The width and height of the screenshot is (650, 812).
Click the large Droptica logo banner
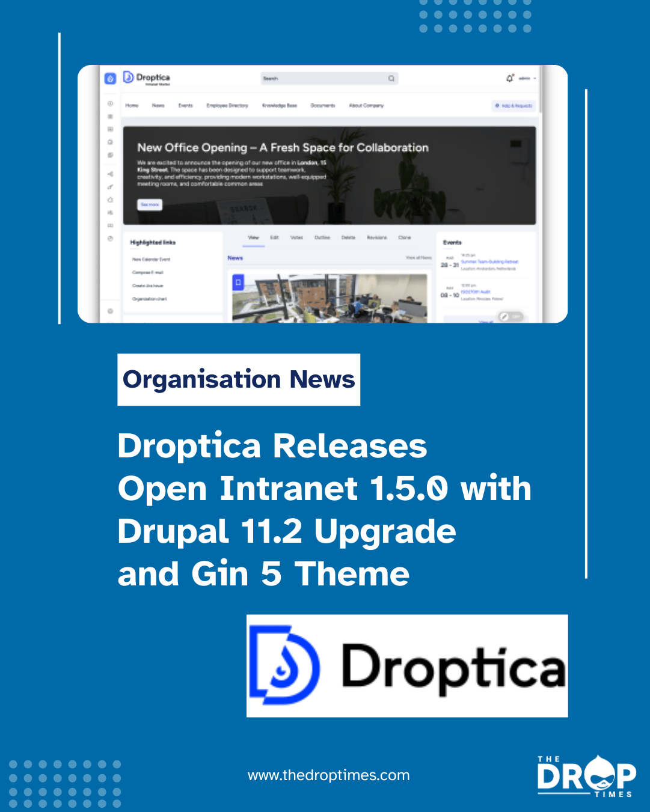407,666
